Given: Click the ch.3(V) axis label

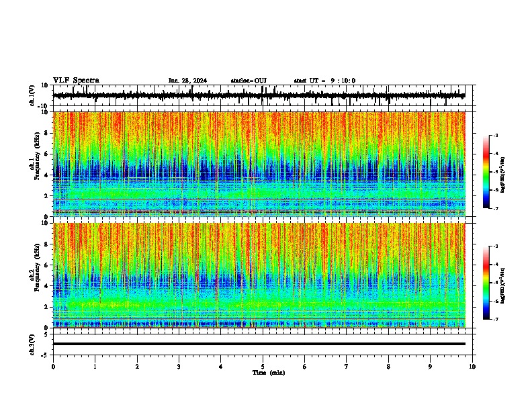Looking at the screenshot, I should (x=33, y=345).
